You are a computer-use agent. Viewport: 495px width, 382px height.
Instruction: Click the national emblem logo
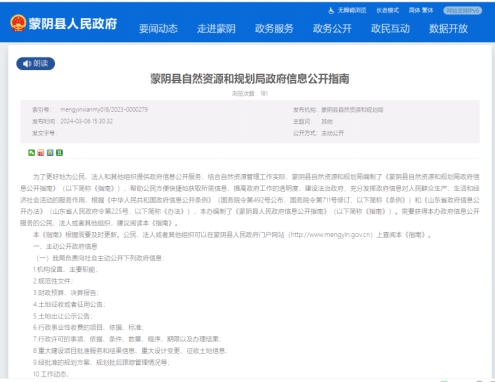tap(18, 23)
